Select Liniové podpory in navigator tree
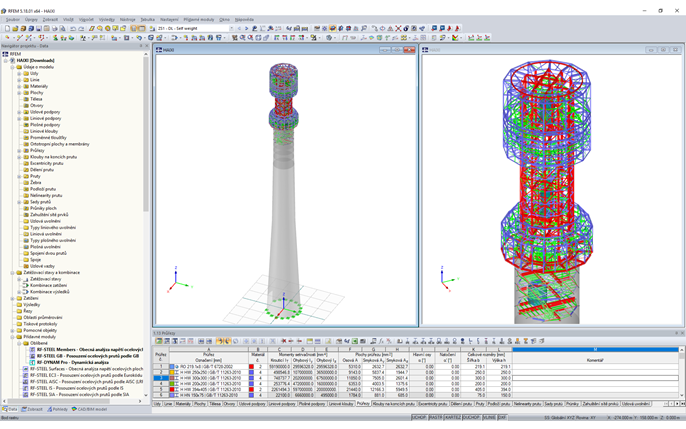 (46, 119)
